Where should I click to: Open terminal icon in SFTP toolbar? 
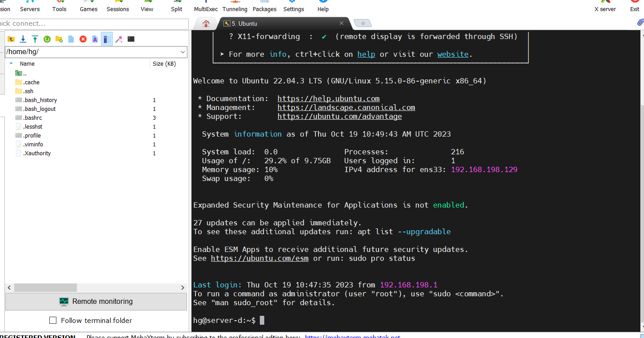[131, 39]
